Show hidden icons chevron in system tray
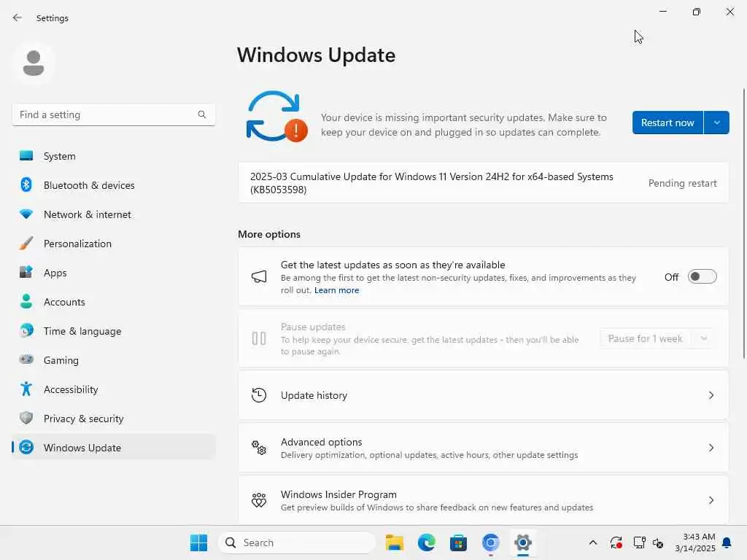This screenshot has height=560, width=747. click(593, 542)
